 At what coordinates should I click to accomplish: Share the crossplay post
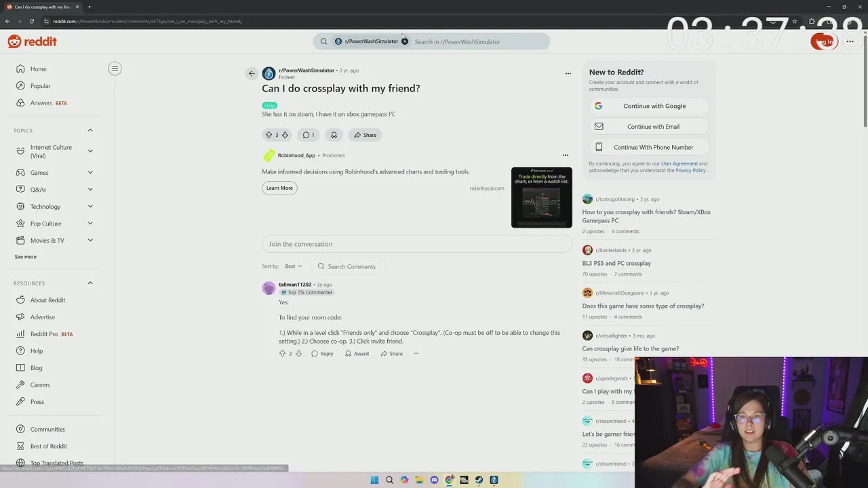(365, 135)
